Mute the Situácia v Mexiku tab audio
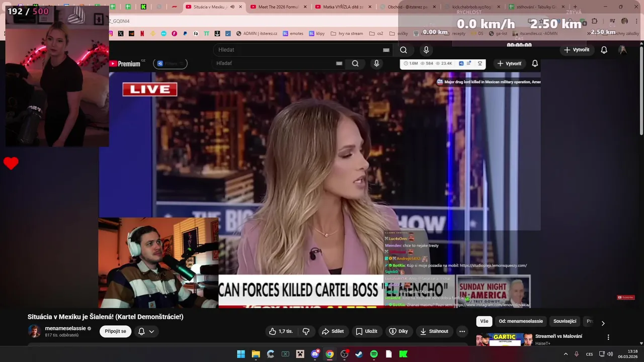This screenshot has width=644, height=362. (232, 7)
